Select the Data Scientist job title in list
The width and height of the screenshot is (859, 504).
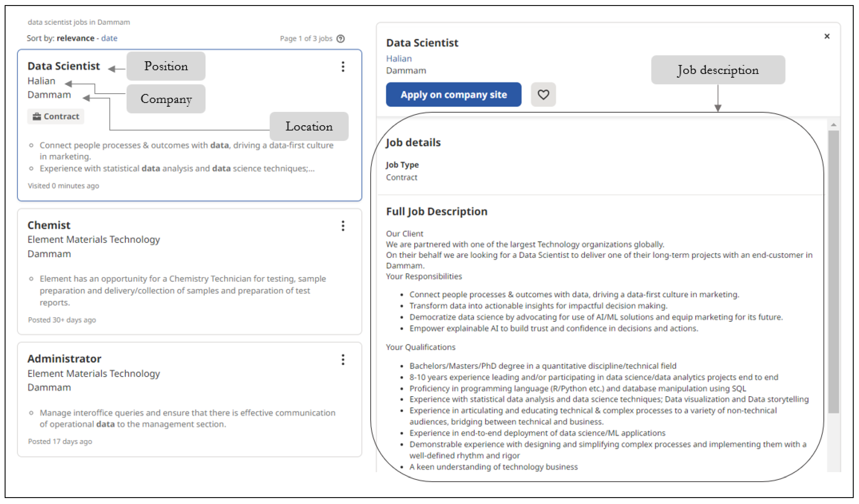[x=64, y=66]
